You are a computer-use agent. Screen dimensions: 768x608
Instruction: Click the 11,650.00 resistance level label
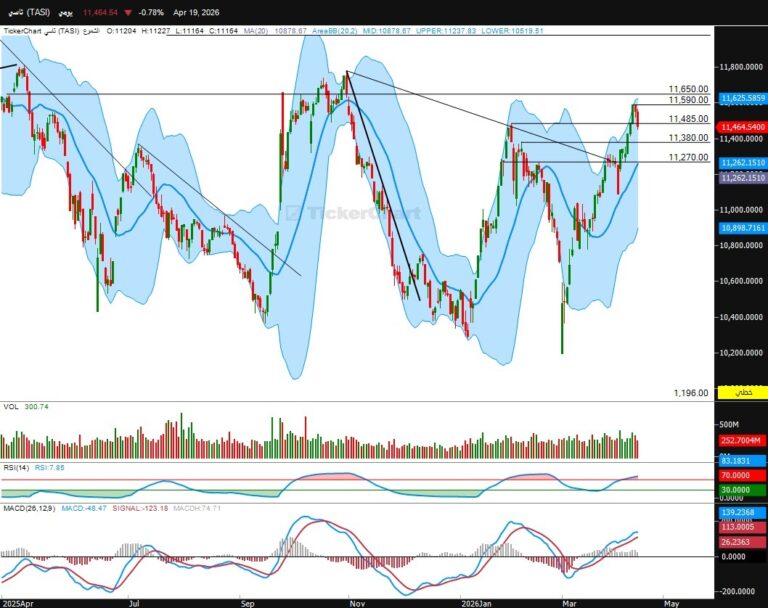pyautogui.click(x=689, y=89)
